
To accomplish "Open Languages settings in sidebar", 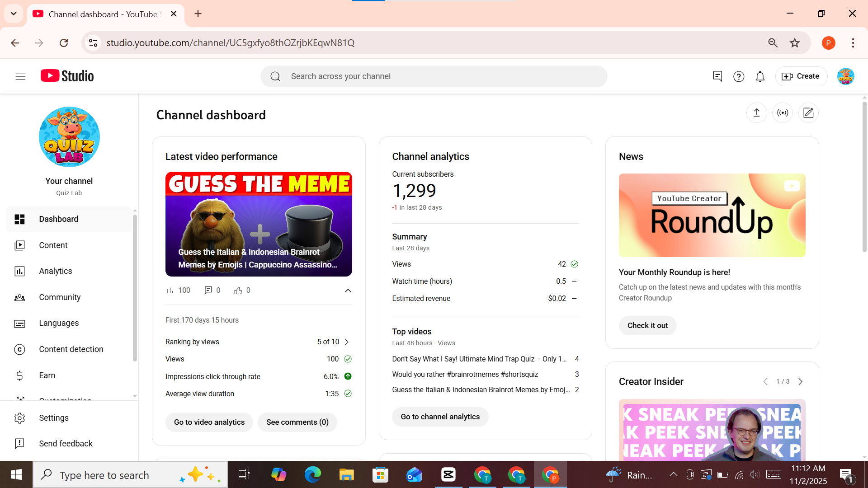I will pyautogui.click(x=58, y=323).
